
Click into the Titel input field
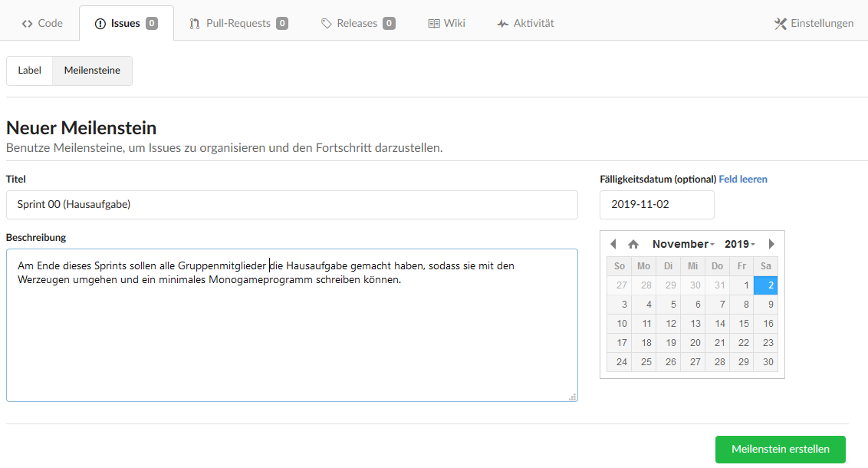click(291, 205)
